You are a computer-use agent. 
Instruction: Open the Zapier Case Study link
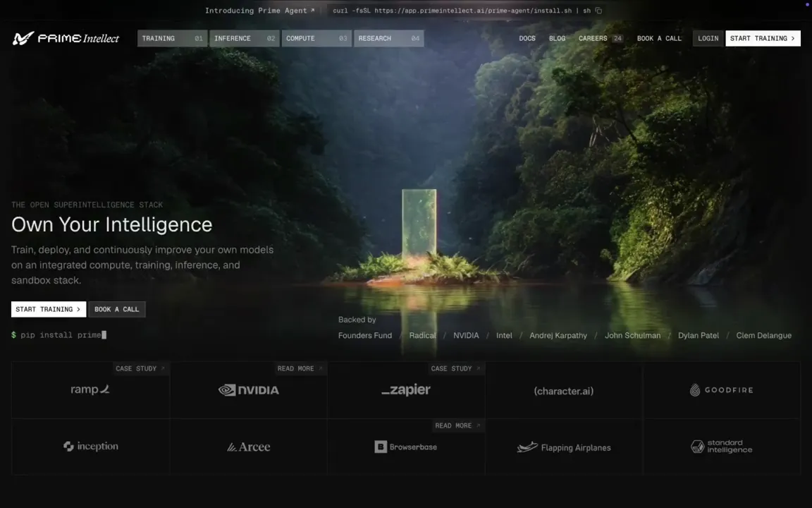(456, 368)
